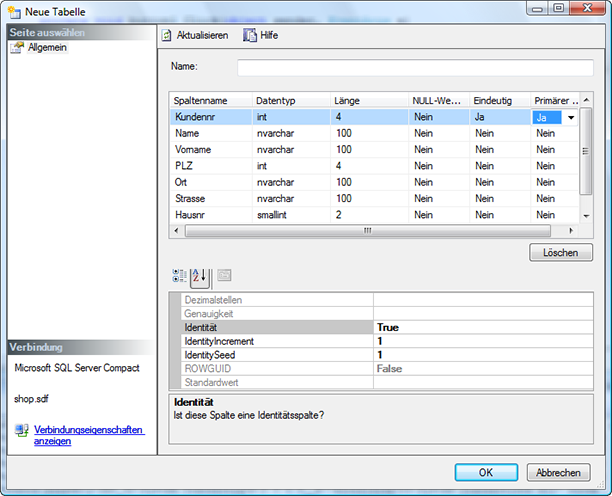Click the property pages icon

[224, 275]
